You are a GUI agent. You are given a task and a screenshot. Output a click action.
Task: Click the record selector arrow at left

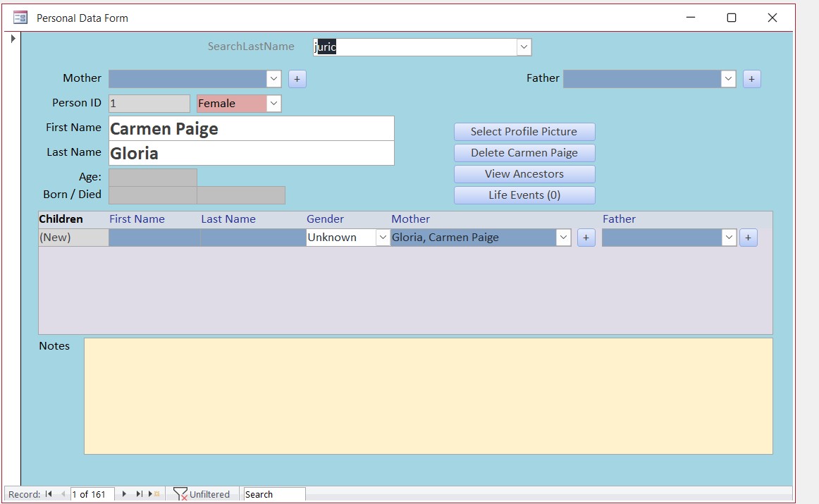click(x=13, y=38)
